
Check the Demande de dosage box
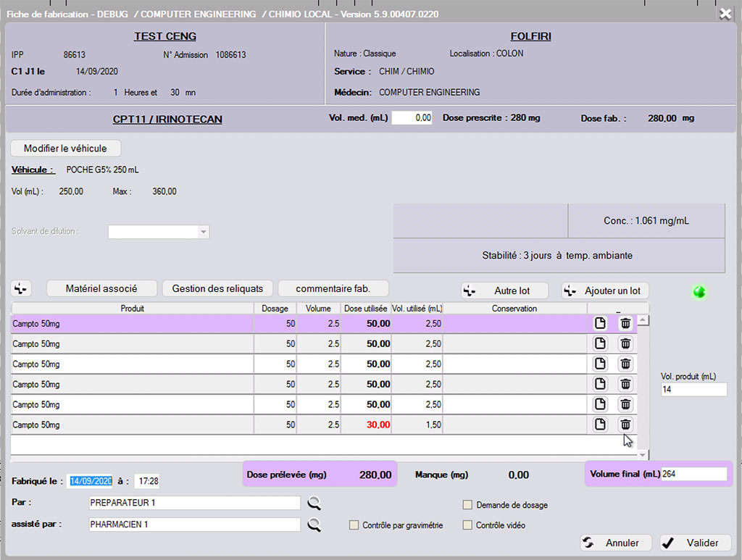(x=467, y=505)
